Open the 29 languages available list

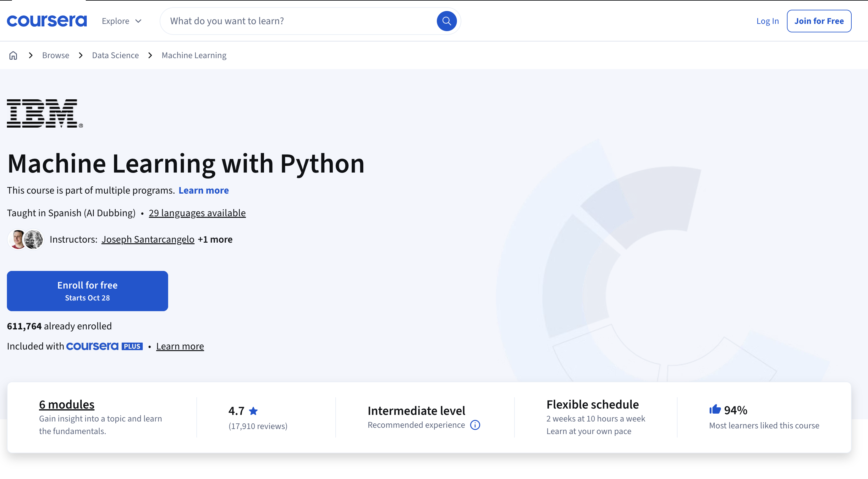click(197, 213)
